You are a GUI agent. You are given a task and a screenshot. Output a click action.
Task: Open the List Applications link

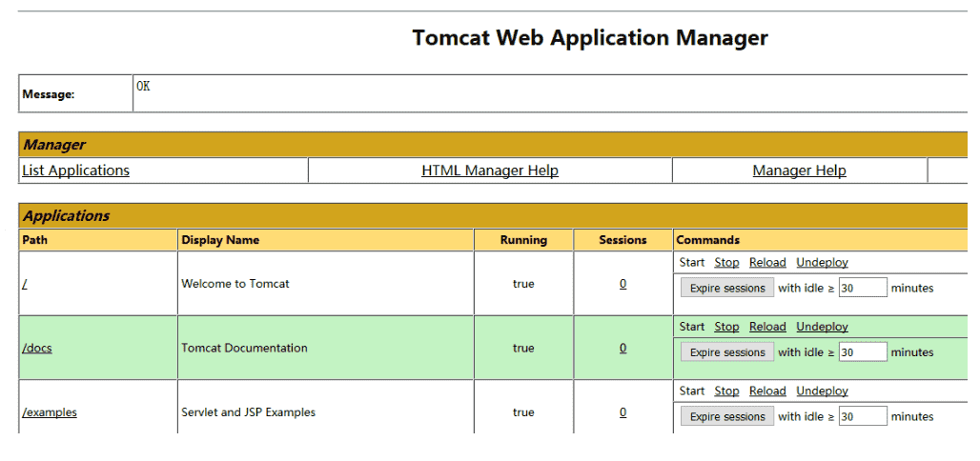tap(75, 170)
